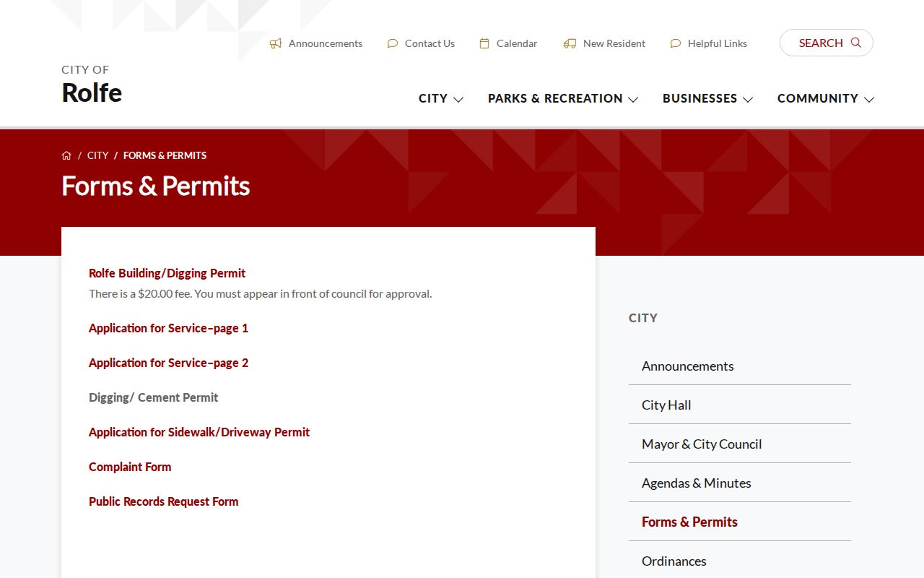Open the Rolfe Building/Digging Permit link
The height and width of the screenshot is (578, 924).
[x=167, y=273]
